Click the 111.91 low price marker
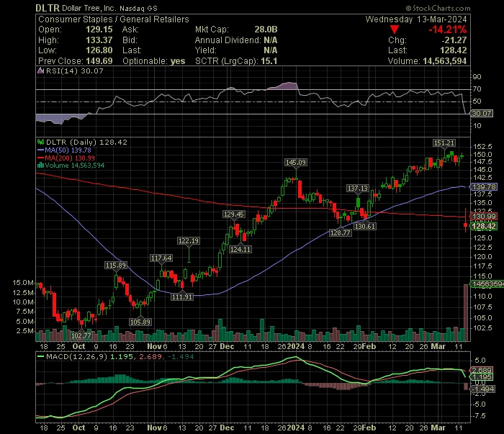 (182, 297)
